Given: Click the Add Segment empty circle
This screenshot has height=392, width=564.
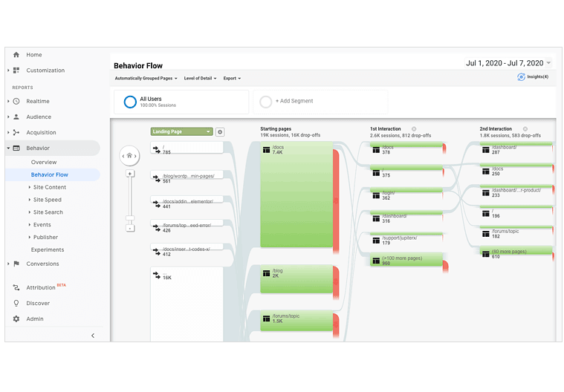Looking at the screenshot, I should pos(265,102).
